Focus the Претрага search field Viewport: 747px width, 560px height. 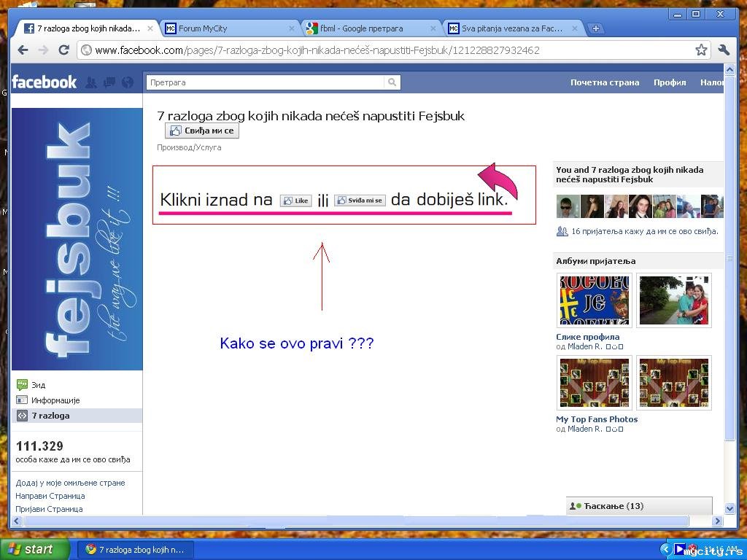pos(266,82)
